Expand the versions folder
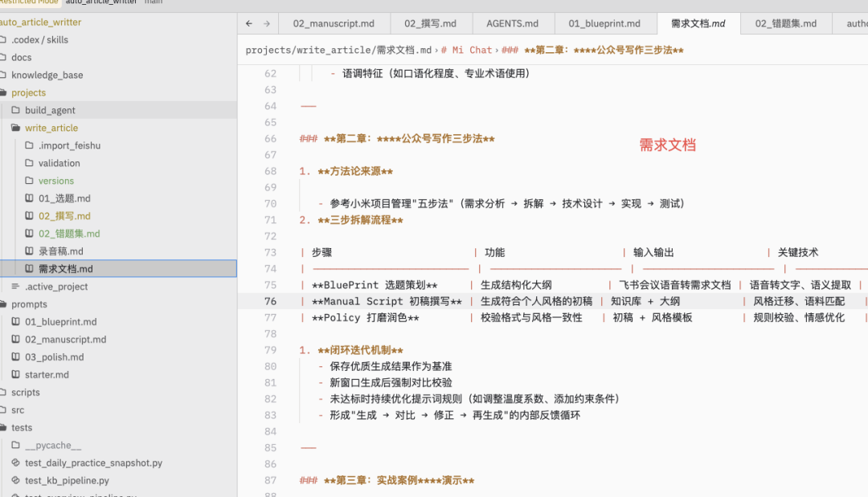This screenshot has height=497, width=868. (x=56, y=181)
